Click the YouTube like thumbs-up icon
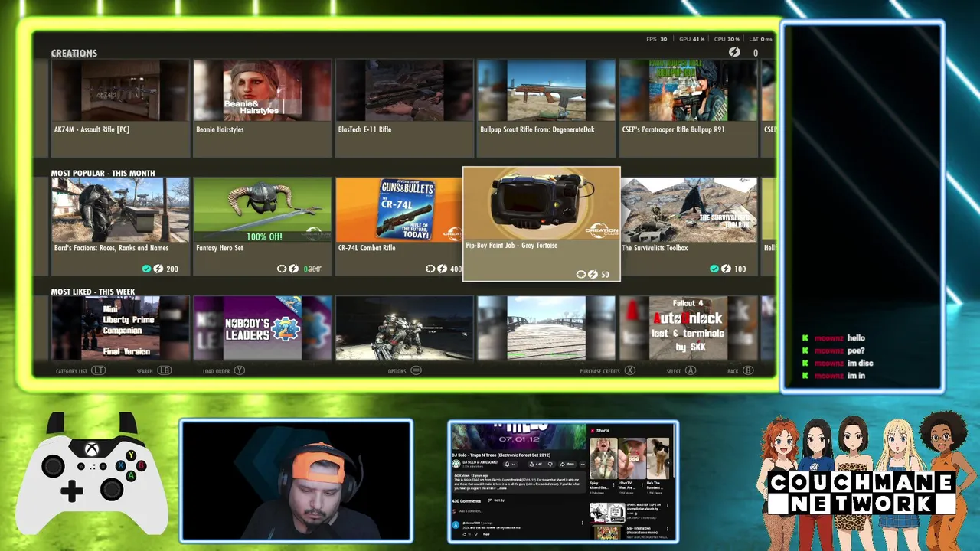The height and width of the screenshot is (551, 980). pos(532,465)
